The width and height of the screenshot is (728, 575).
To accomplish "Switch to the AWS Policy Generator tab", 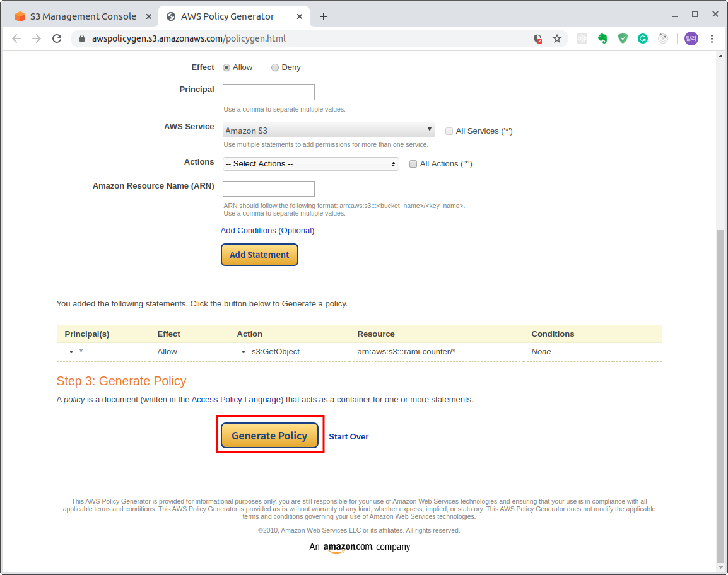I will pos(235,16).
